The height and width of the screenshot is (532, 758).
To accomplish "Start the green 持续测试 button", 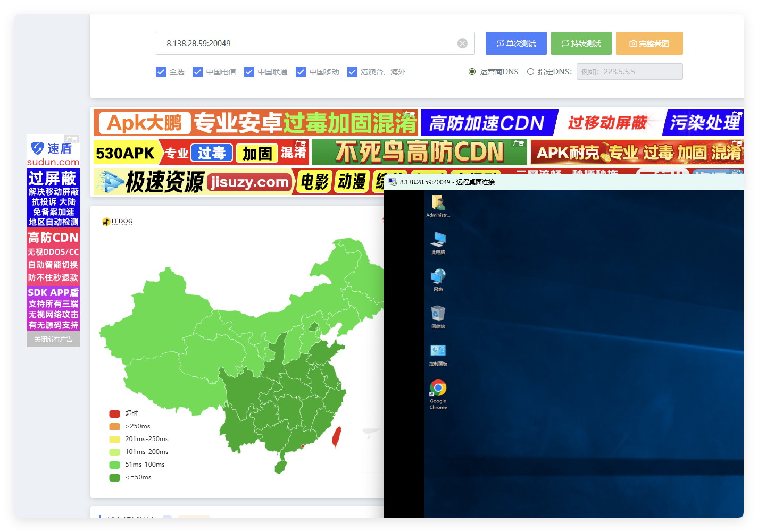I will [581, 44].
